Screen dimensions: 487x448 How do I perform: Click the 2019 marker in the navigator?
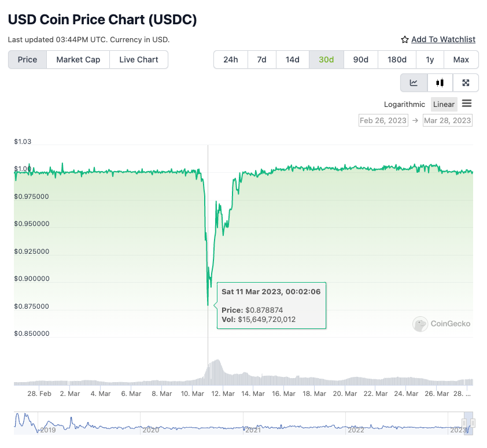(48, 430)
